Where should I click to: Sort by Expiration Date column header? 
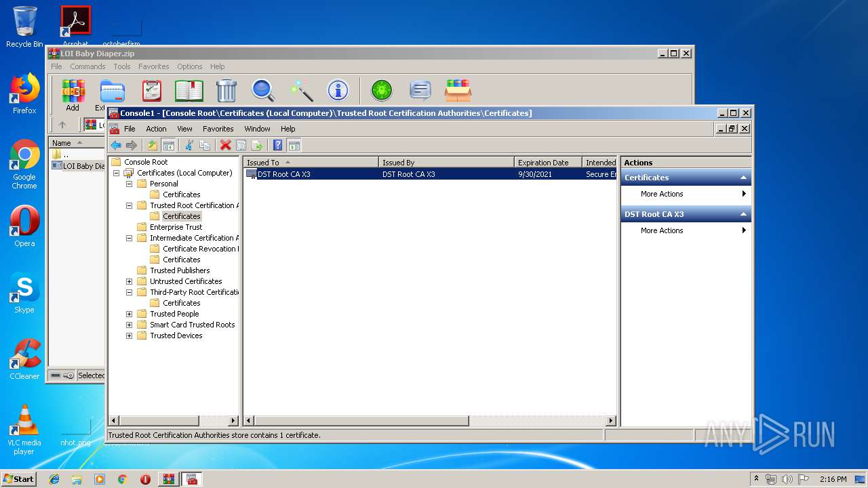coord(549,163)
